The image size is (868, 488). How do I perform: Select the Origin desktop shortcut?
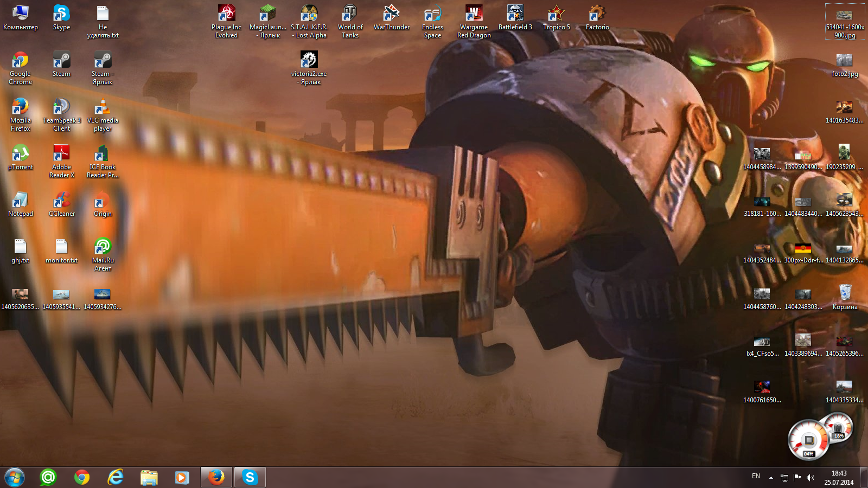(103, 204)
